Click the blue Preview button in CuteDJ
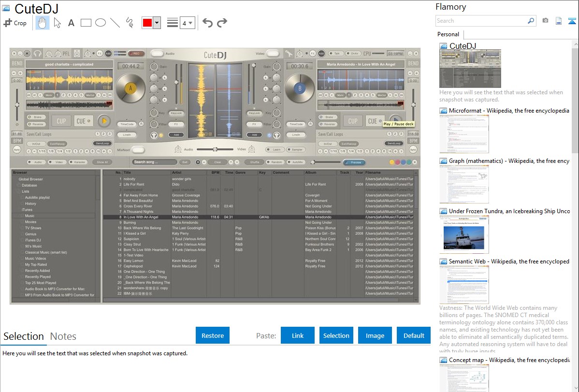The height and width of the screenshot is (392, 579). click(x=354, y=162)
